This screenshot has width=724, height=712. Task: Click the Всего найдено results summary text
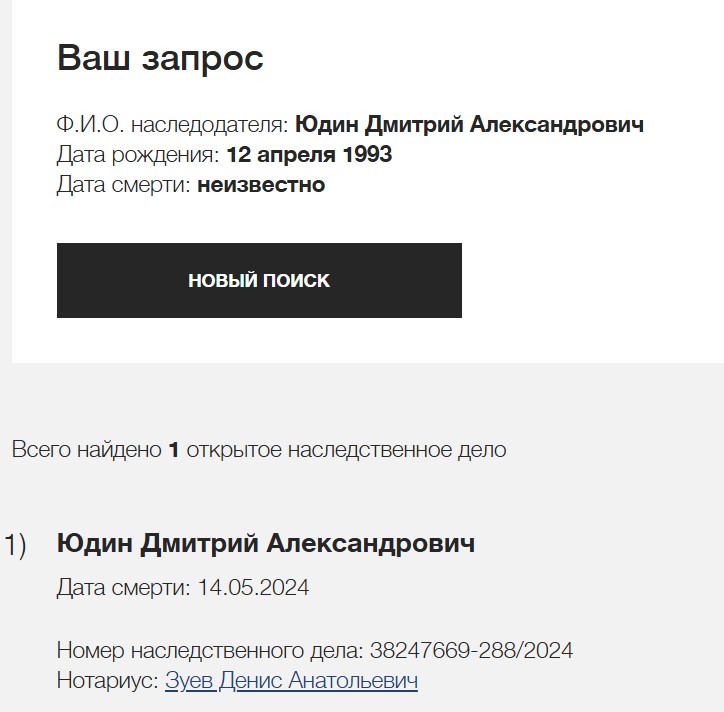[x=85, y=450]
